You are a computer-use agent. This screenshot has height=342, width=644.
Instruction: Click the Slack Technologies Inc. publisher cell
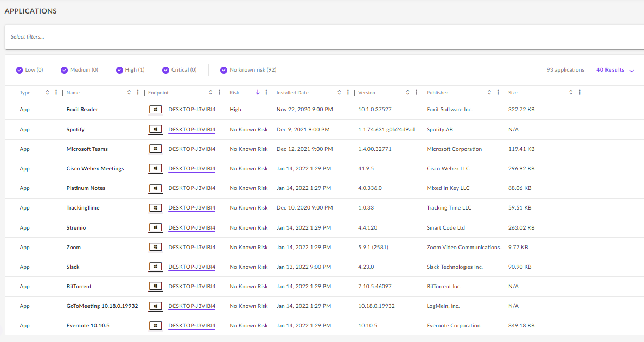click(x=455, y=267)
